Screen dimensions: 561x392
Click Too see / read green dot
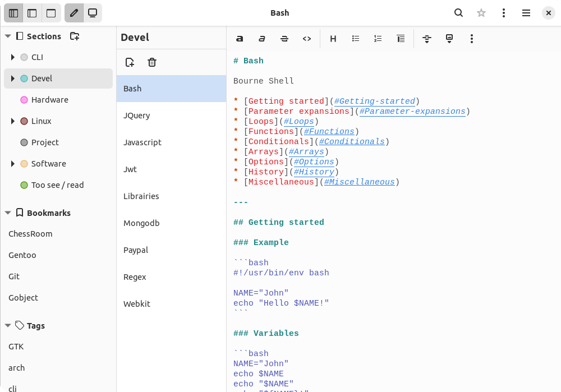[x=24, y=185]
